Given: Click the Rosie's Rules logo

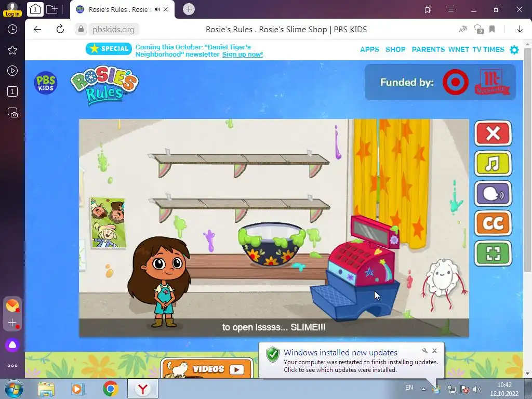Looking at the screenshot, I should 104,85.
